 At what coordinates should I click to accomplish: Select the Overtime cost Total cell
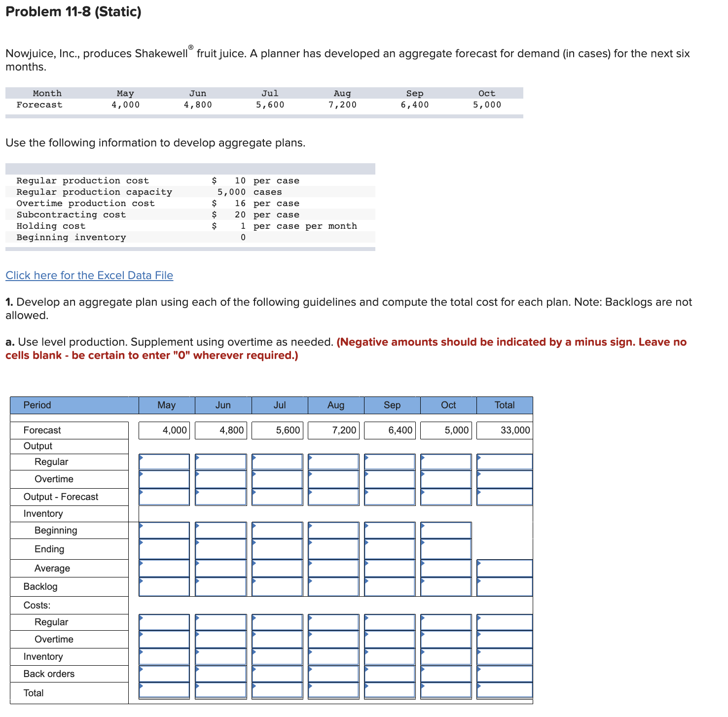(505, 640)
